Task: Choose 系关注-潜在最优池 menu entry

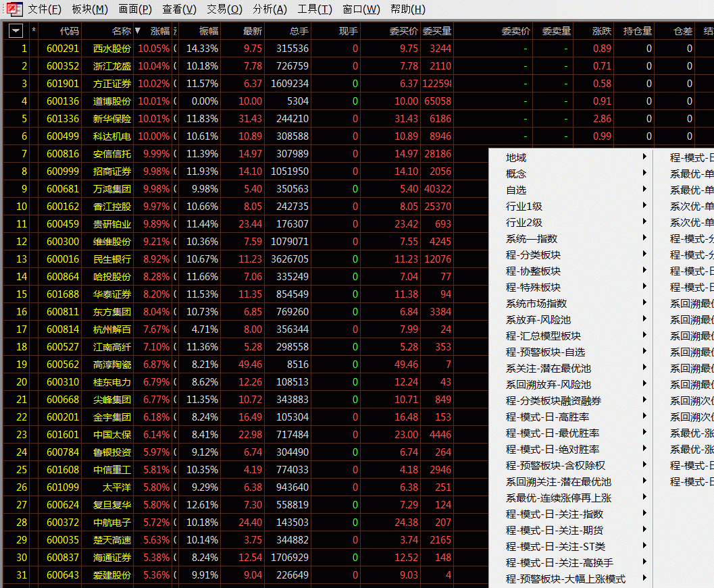Action: (571, 368)
